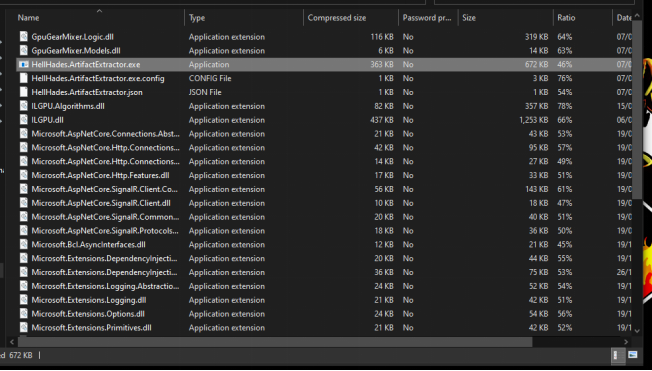Viewport: 652px width, 371px height.
Task: Select the file name HellHades.ArtifactExtractor.json
Action: tap(87, 92)
